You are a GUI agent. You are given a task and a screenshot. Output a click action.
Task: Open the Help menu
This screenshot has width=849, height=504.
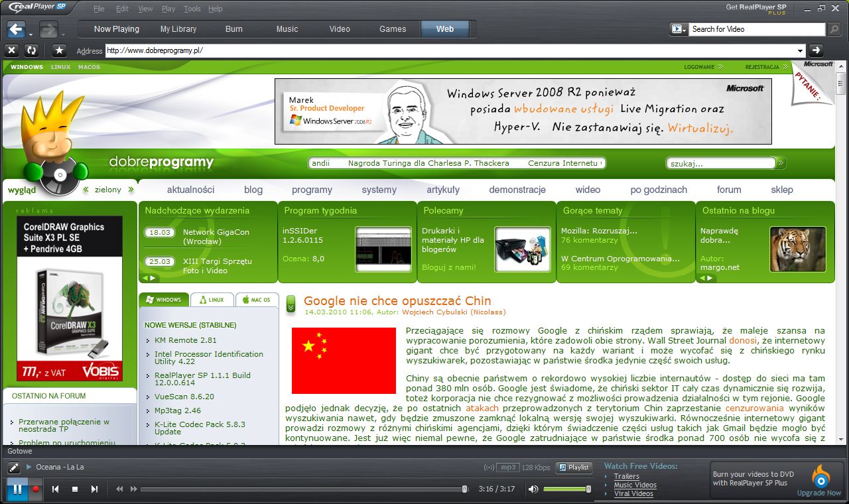[x=215, y=9]
